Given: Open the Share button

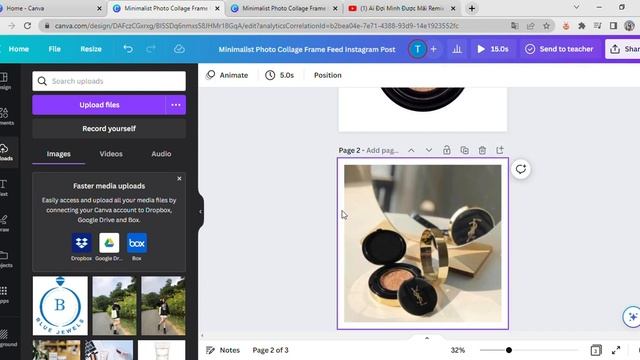Looking at the screenshot, I should coord(623,49).
